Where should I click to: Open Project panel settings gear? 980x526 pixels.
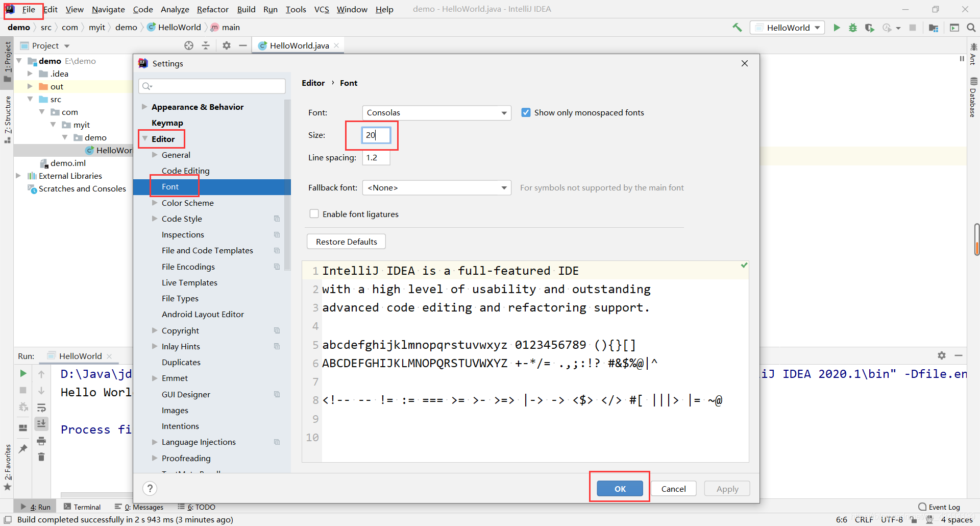click(227, 45)
